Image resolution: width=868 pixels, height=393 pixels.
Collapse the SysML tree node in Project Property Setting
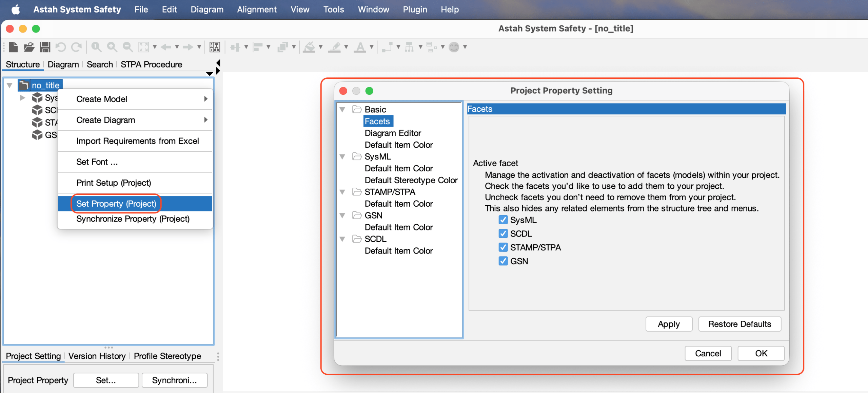pos(342,156)
